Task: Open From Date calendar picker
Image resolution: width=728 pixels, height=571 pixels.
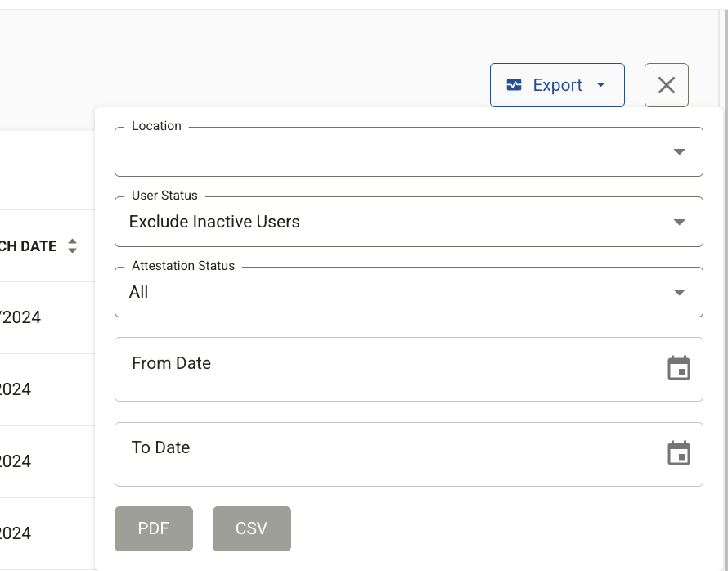Action: click(x=679, y=368)
